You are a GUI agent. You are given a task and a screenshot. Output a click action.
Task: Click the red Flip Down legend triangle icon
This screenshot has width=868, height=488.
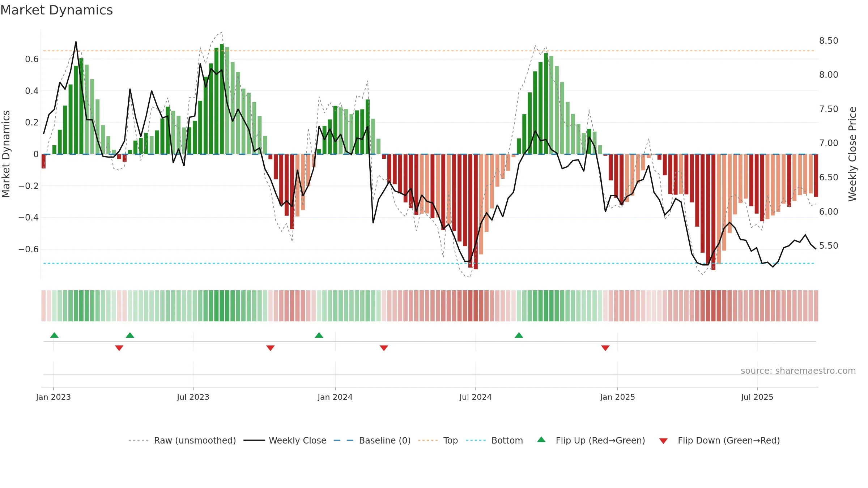[663, 441]
